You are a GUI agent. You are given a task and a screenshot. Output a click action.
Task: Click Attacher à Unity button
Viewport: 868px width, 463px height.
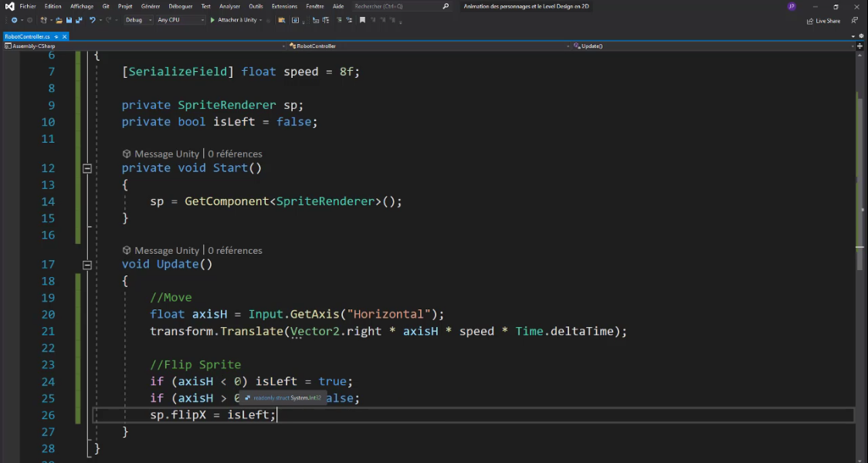tap(236, 20)
